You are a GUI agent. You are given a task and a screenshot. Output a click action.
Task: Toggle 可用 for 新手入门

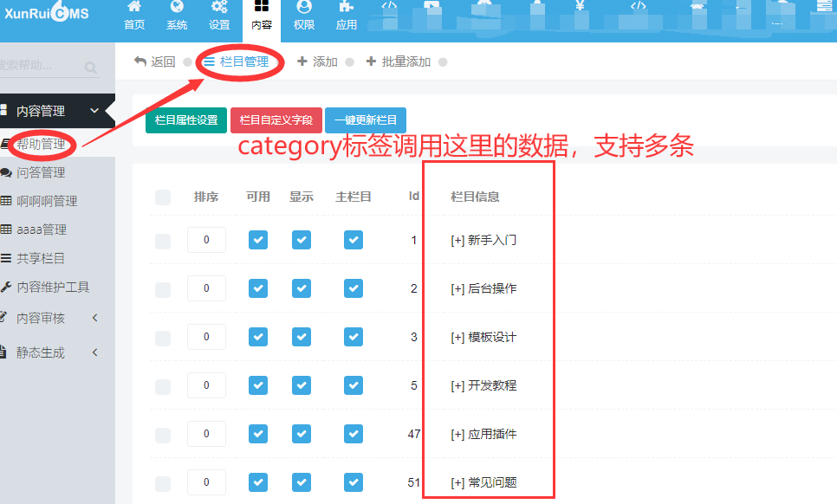pyautogui.click(x=258, y=240)
